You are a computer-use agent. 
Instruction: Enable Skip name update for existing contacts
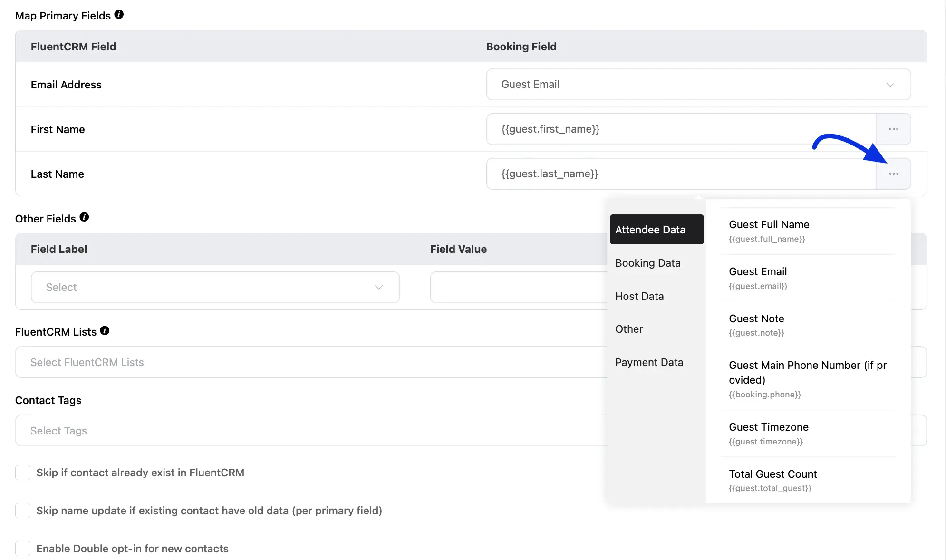pyautogui.click(x=23, y=511)
